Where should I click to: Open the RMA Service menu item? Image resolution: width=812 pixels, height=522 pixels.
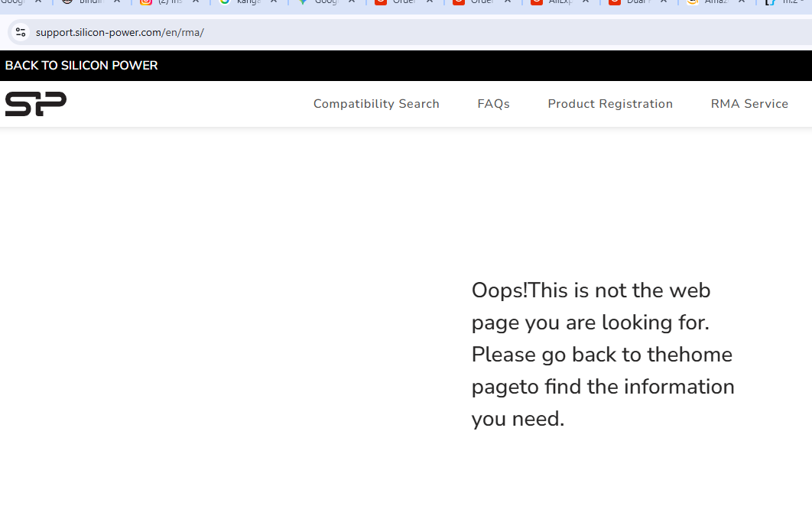point(749,104)
